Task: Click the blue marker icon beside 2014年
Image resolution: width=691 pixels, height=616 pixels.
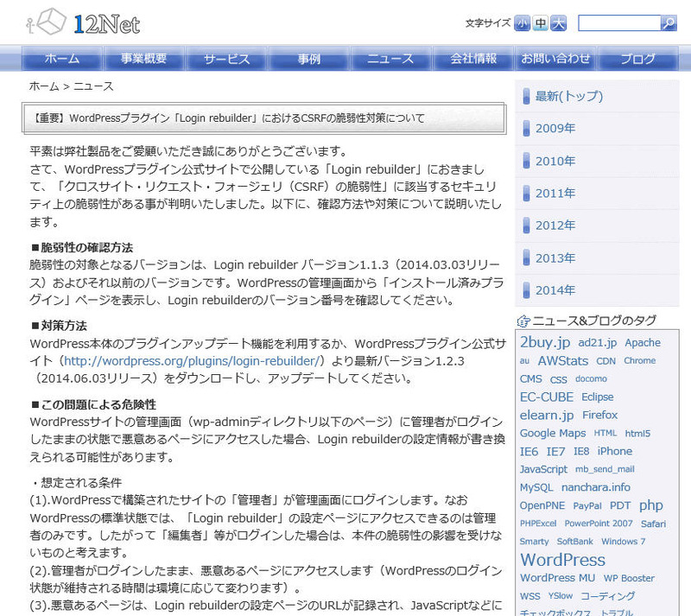Action: tap(525, 289)
